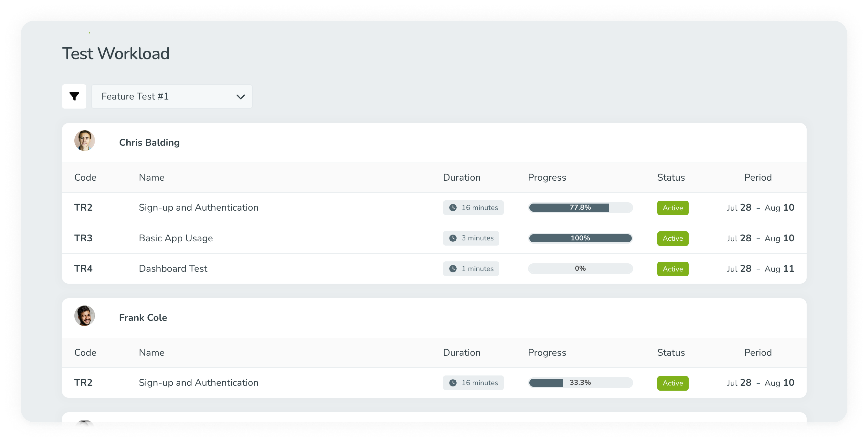
Task: Toggle the Active status for Basic App Usage
Action: point(673,238)
